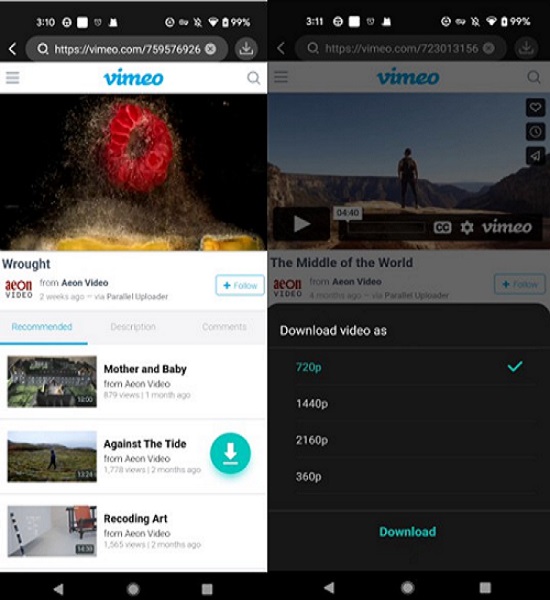Click the URL field showing vimeo.com/759576926
The height and width of the screenshot is (600, 550).
click(x=127, y=49)
